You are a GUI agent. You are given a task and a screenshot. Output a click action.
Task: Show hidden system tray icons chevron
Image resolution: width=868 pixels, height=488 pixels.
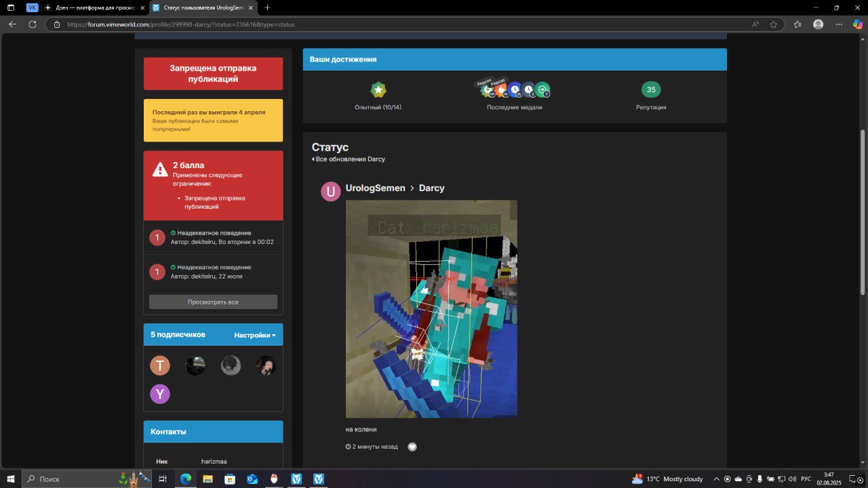pyautogui.click(x=716, y=479)
